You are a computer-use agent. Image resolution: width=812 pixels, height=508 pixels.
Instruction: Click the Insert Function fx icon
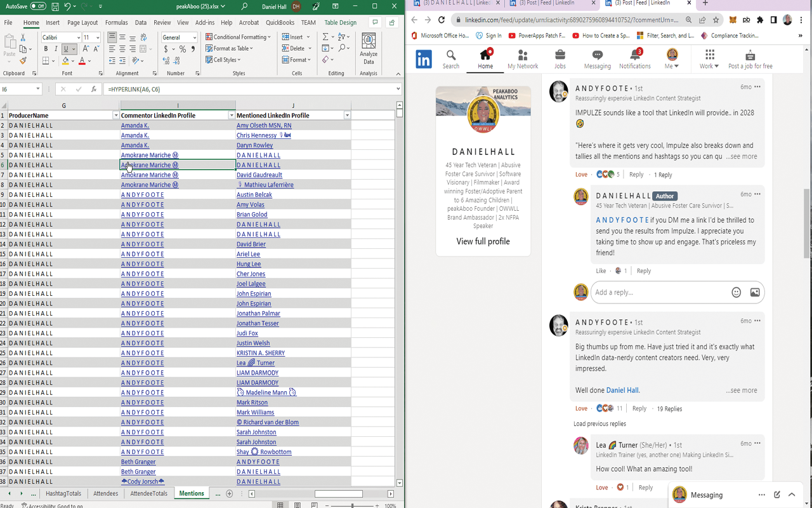93,90
